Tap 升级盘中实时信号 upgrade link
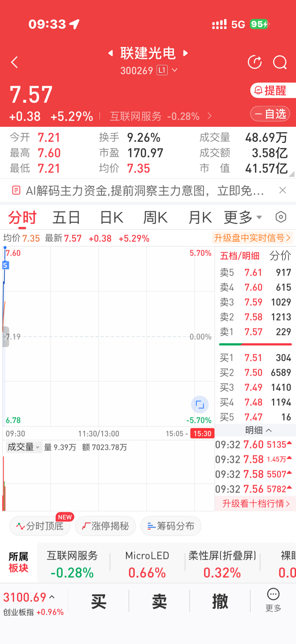296x644 pixels. pos(252,238)
